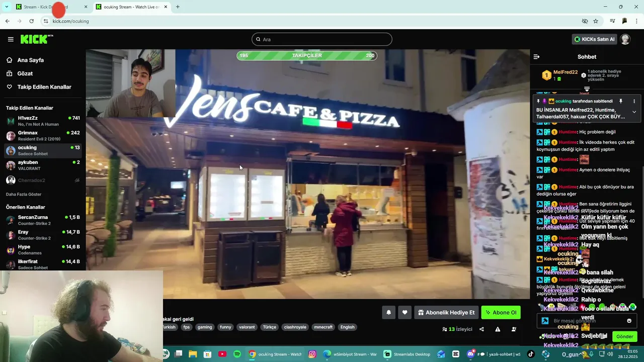Select the Türkçe tag
This screenshot has height=362, width=644.
(270, 327)
